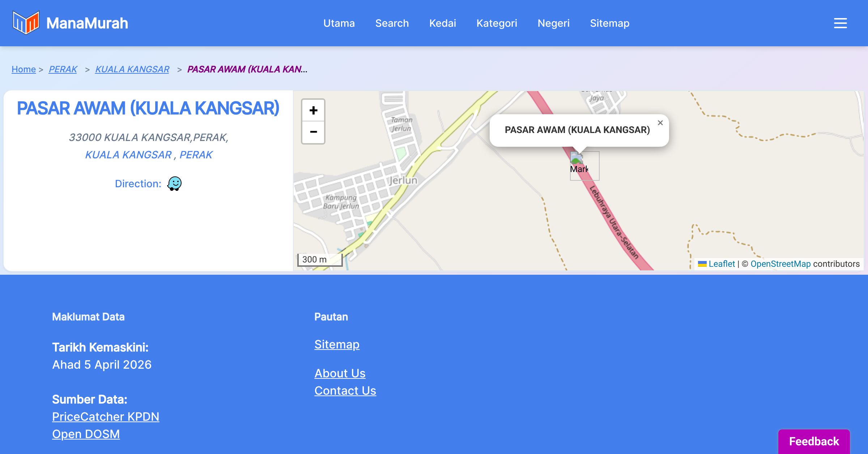Zoom in on the map
868x454 pixels.
click(x=313, y=110)
